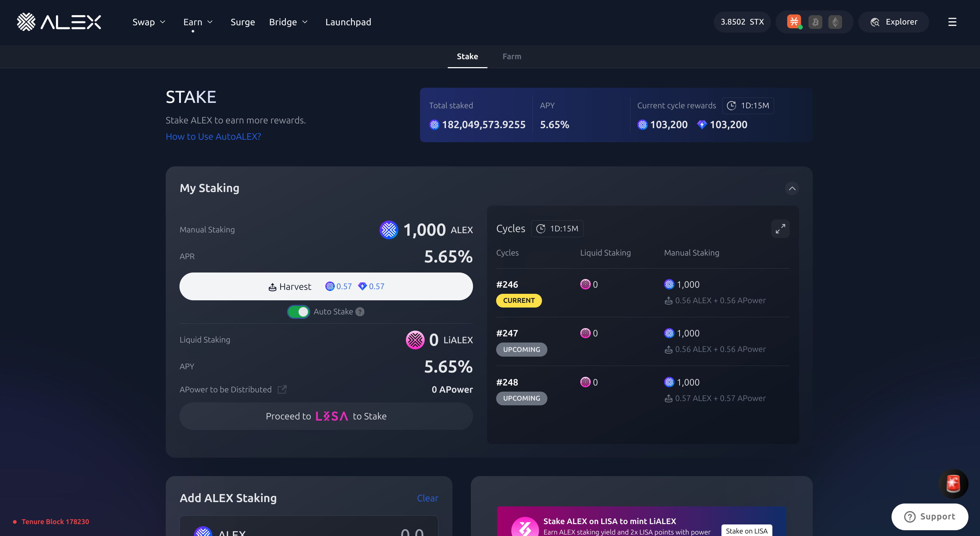Expand the Cycles panel to fullscreen
980x536 pixels.
click(780, 228)
